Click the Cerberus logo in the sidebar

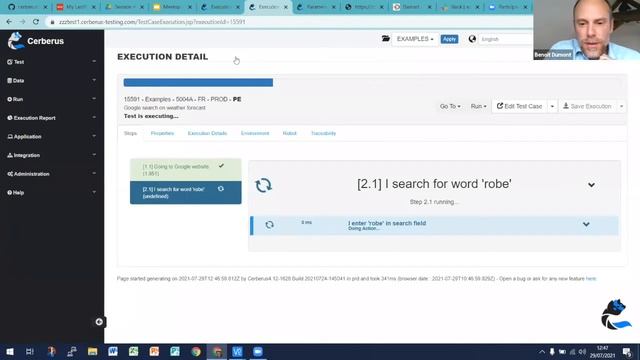click(36, 41)
